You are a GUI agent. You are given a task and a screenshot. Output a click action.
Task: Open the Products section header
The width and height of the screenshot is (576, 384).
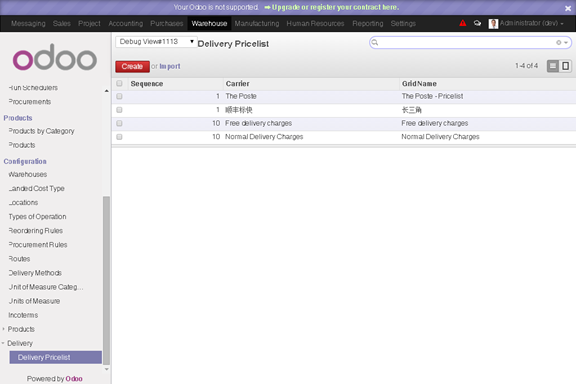[18, 118]
